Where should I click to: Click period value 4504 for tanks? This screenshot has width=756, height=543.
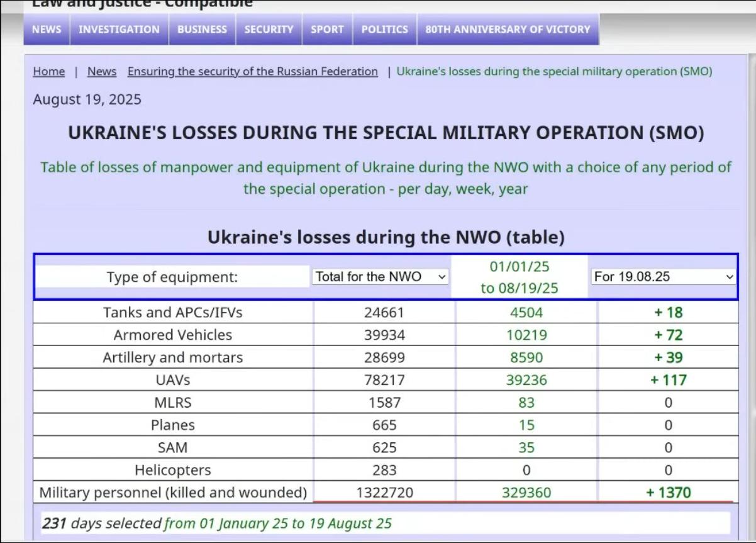[x=526, y=312]
